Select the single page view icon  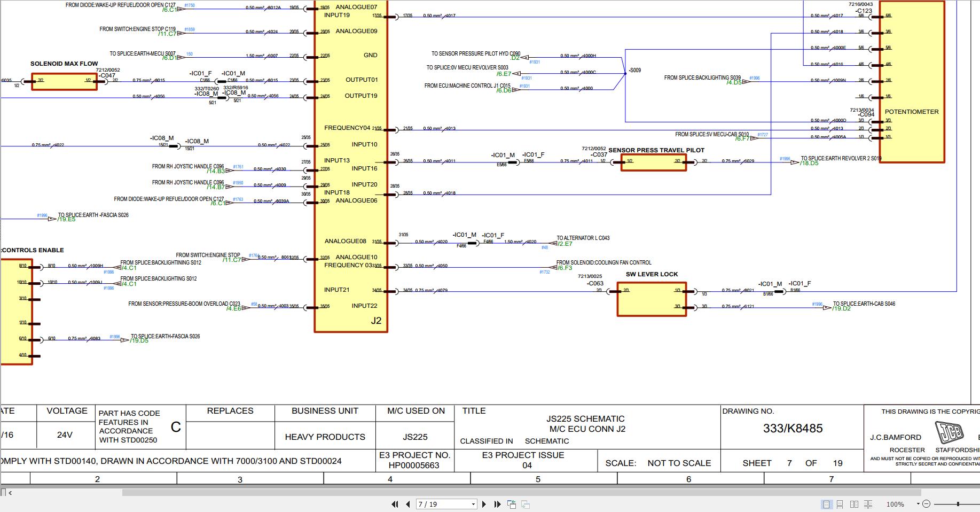pos(827,504)
